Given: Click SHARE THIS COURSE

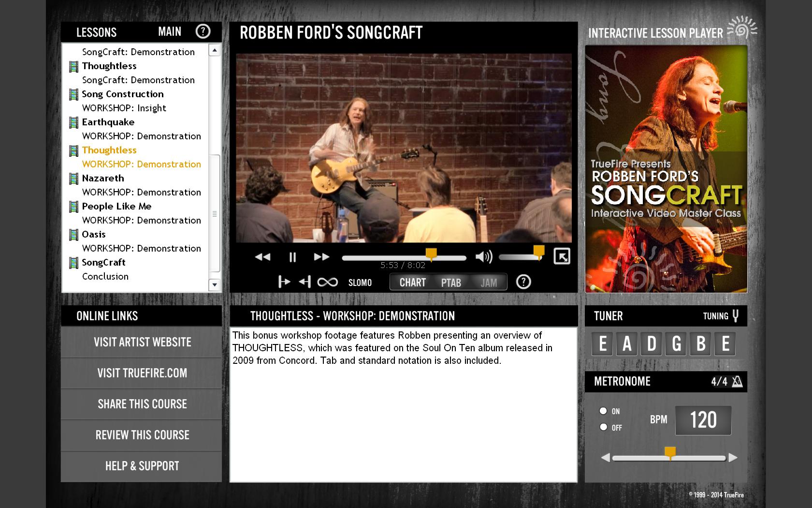Looking at the screenshot, I should pyautogui.click(x=142, y=404).
